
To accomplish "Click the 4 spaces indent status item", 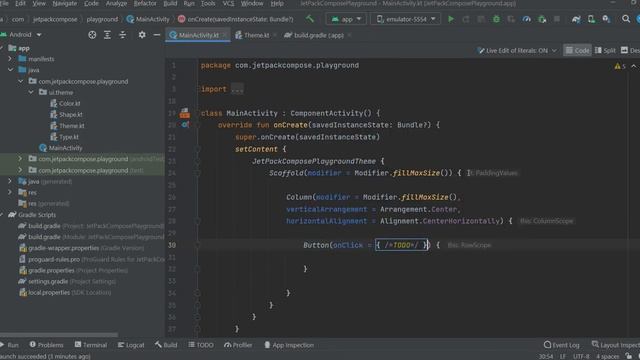I will point(607,356).
